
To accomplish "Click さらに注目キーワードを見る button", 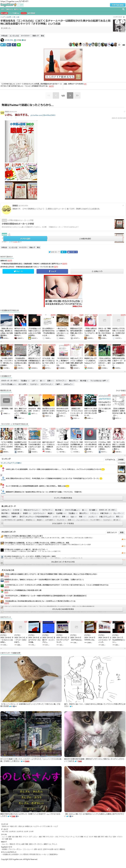I will [x=63, y=523].
